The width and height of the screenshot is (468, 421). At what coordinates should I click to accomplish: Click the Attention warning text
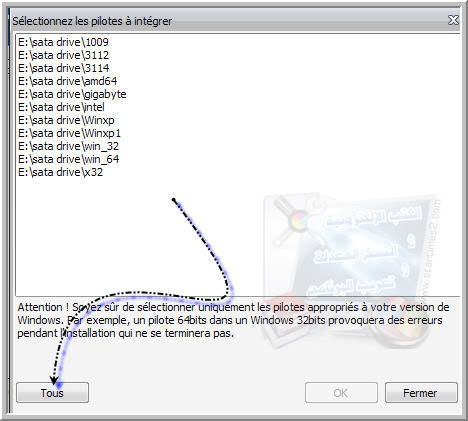click(233, 320)
